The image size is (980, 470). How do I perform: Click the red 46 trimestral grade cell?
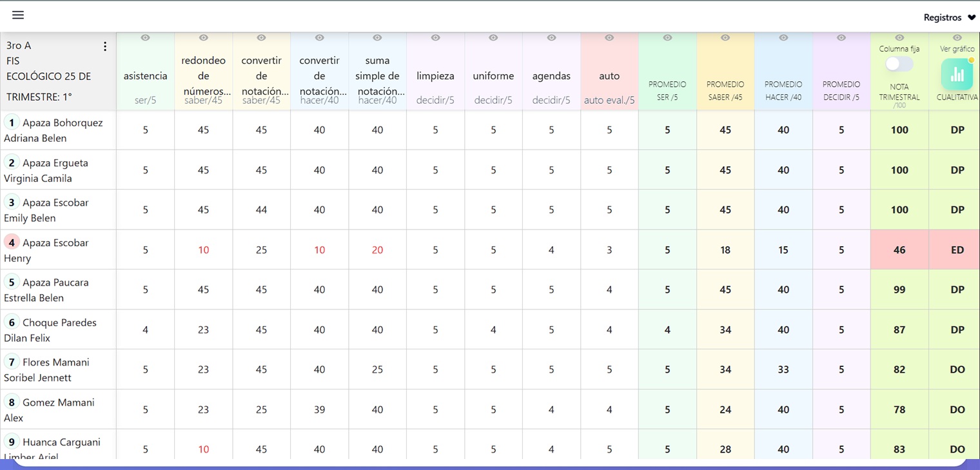(x=899, y=250)
